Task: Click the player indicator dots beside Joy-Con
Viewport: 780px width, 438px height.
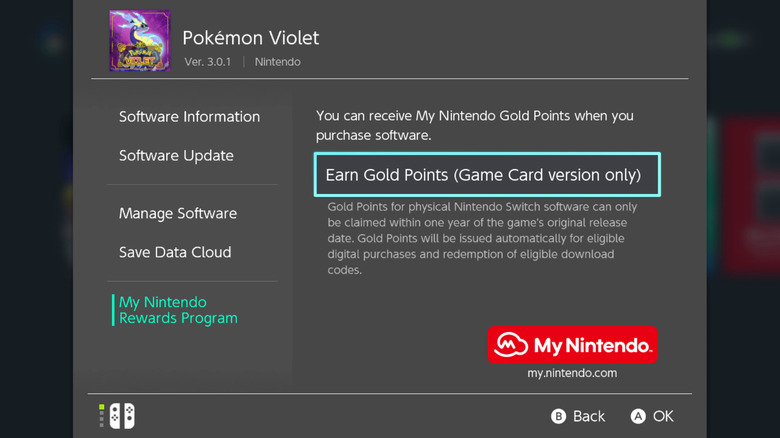Action: [102, 416]
